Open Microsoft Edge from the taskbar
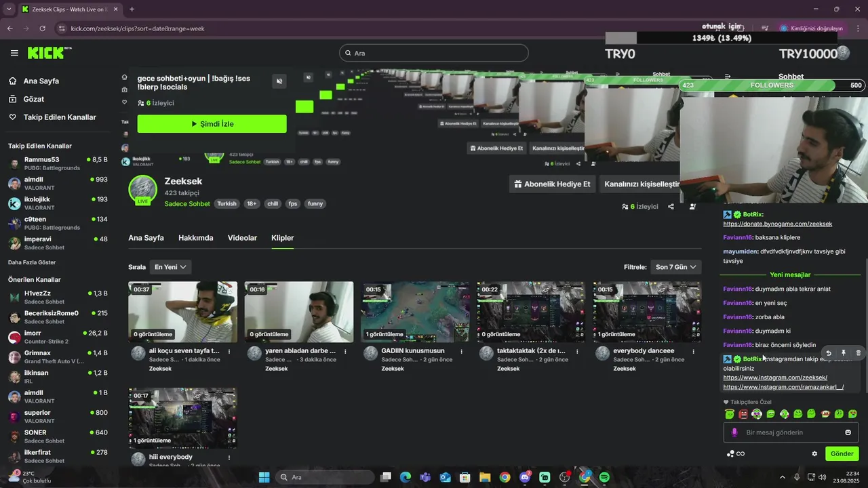868x488 pixels. pyautogui.click(x=406, y=477)
